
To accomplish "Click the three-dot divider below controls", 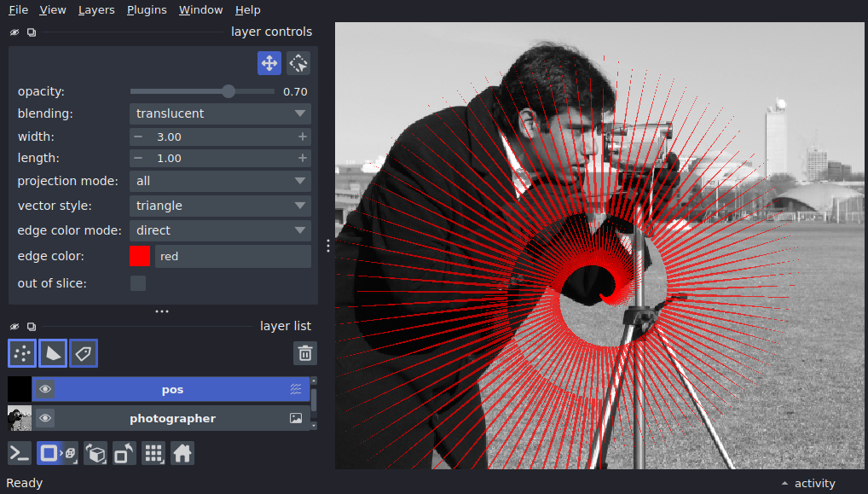I will [x=162, y=311].
